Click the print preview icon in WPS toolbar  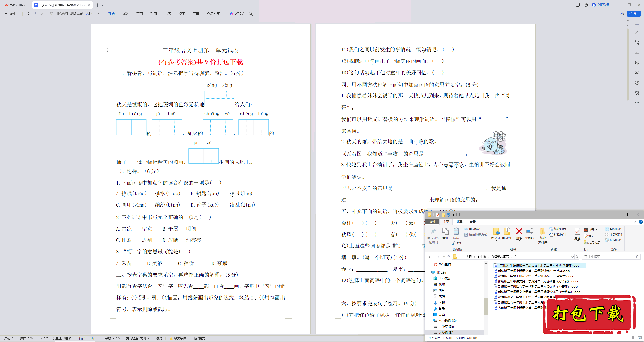click(x=34, y=14)
